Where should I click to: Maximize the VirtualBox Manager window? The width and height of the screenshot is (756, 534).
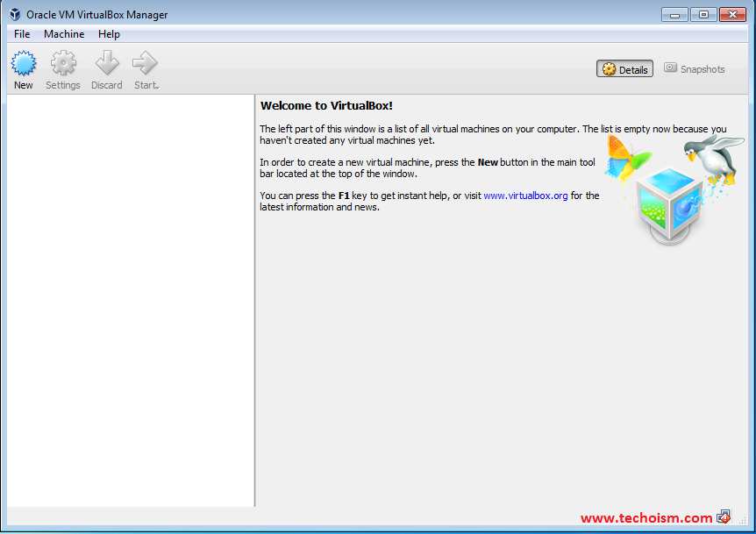(703, 15)
